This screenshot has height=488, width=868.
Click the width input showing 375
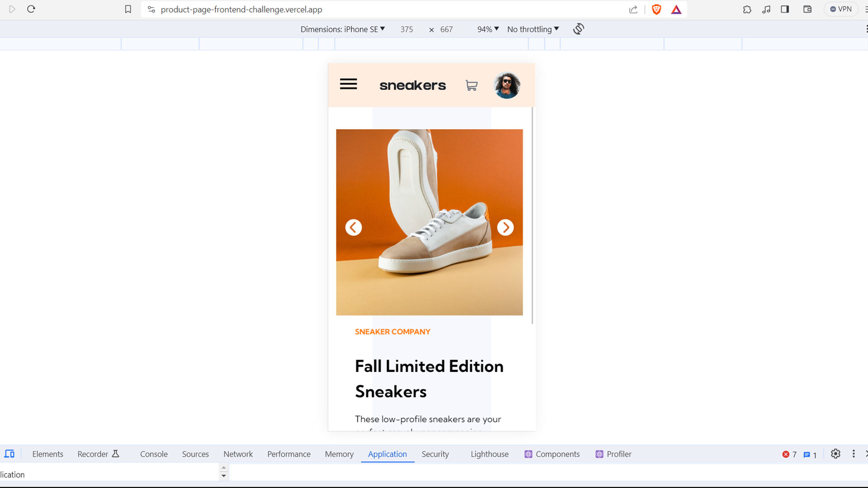pyautogui.click(x=406, y=29)
